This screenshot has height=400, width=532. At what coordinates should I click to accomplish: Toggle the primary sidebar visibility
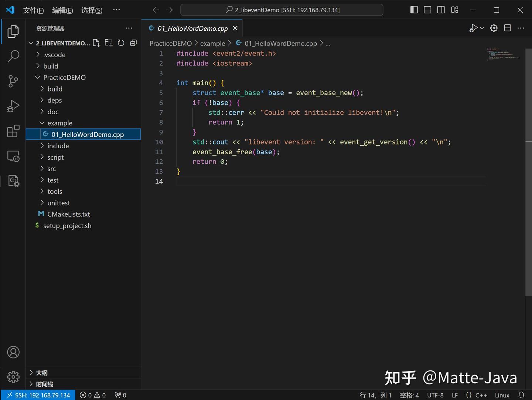tap(413, 10)
